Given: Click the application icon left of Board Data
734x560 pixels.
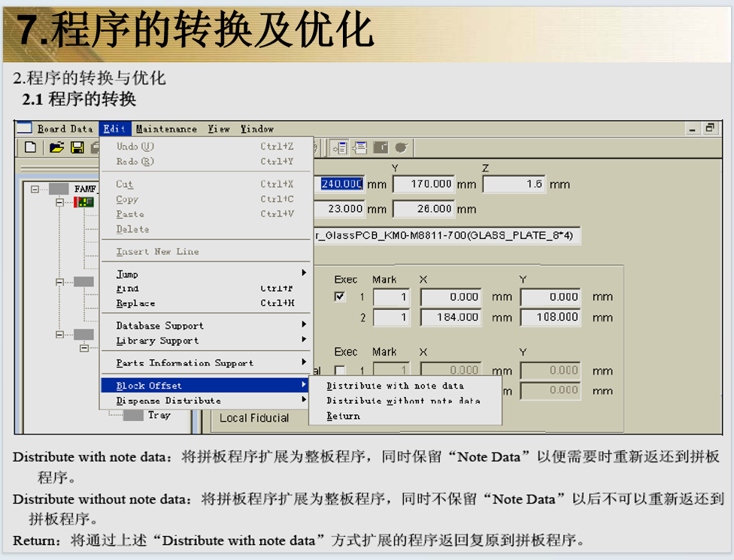Looking at the screenshot, I should coord(25,129).
